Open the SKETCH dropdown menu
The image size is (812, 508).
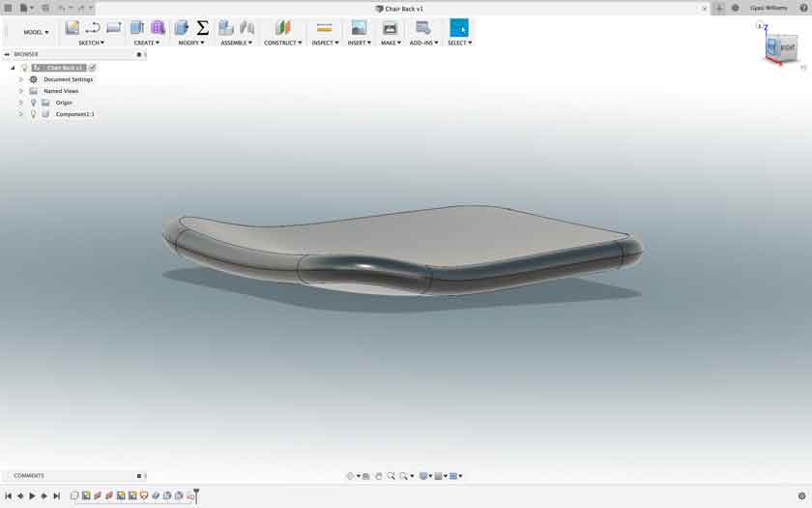click(91, 43)
